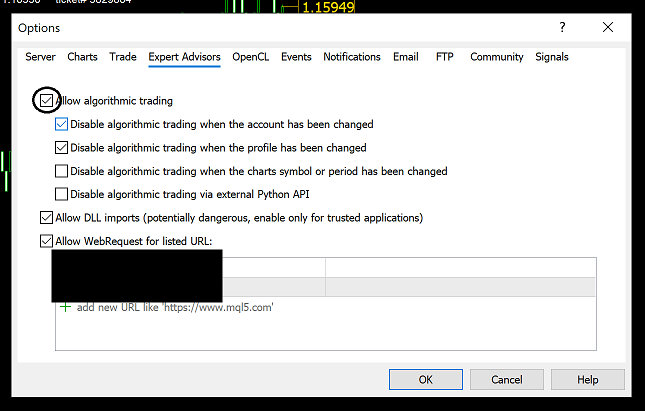
Task: Click the Cancel button
Action: coord(507,379)
